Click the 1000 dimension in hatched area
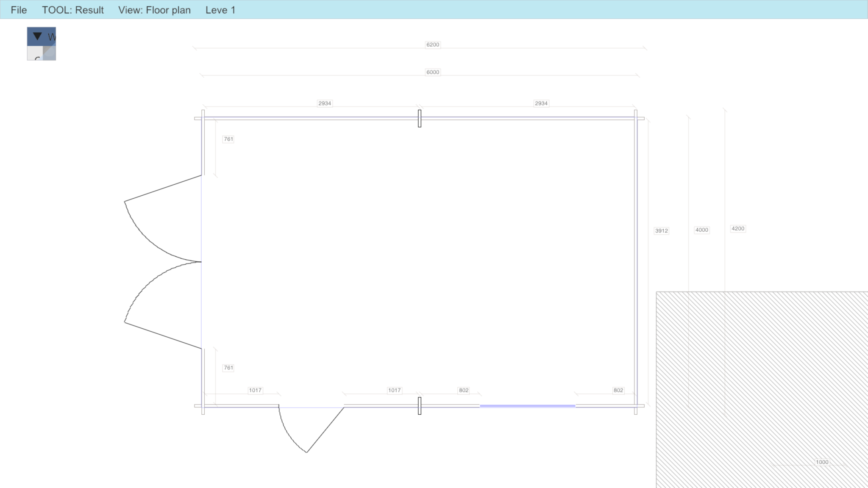The width and height of the screenshot is (868, 488). pos(821,462)
